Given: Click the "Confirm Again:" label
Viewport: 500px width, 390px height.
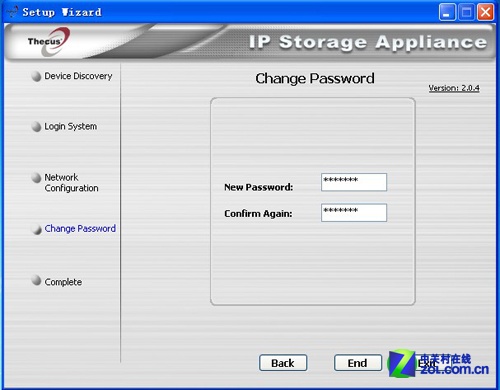Looking at the screenshot, I should click(x=258, y=213).
